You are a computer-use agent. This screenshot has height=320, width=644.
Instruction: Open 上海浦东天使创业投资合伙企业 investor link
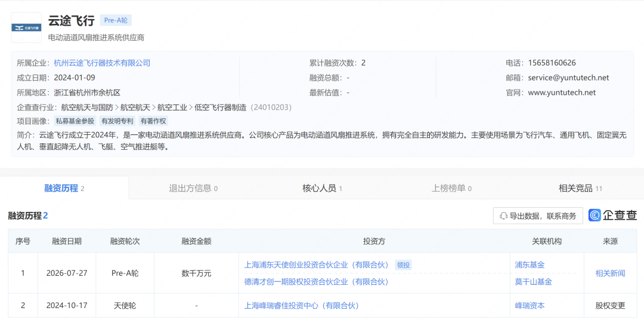317,265
